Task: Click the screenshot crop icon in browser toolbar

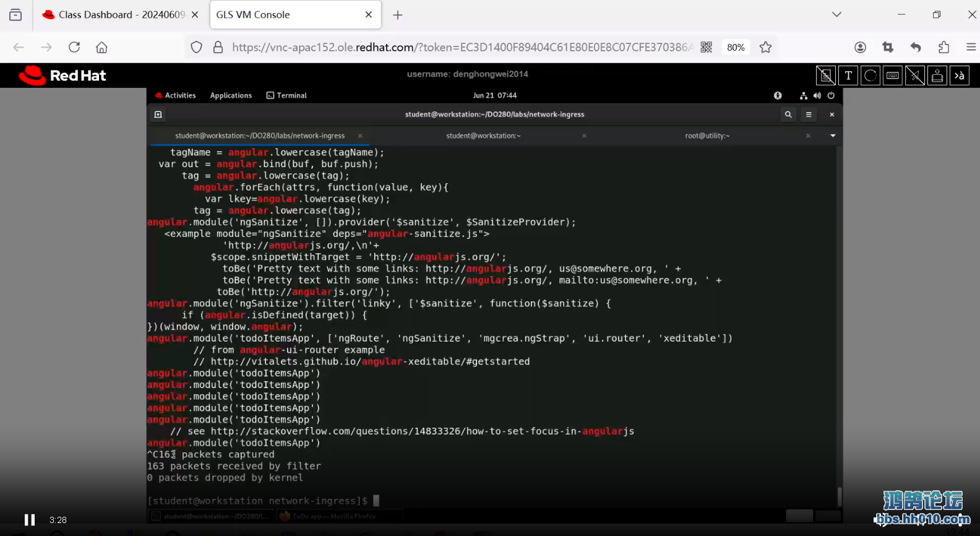Action: [888, 47]
